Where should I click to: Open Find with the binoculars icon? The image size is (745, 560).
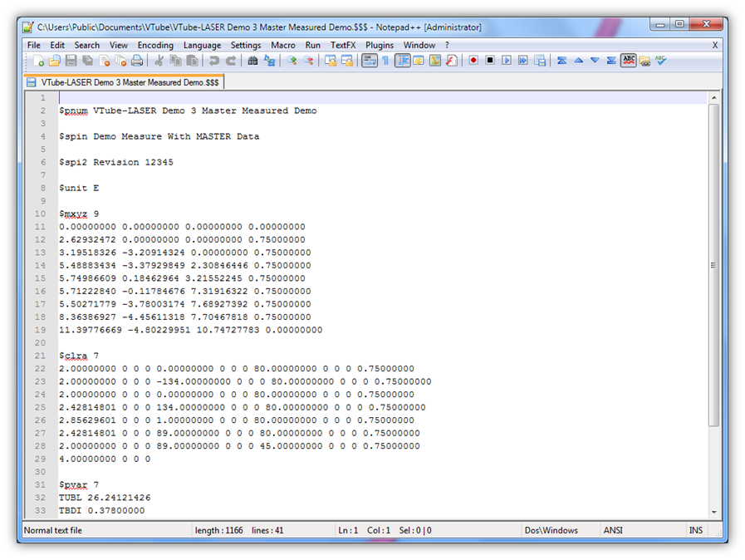tap(252, 61)
